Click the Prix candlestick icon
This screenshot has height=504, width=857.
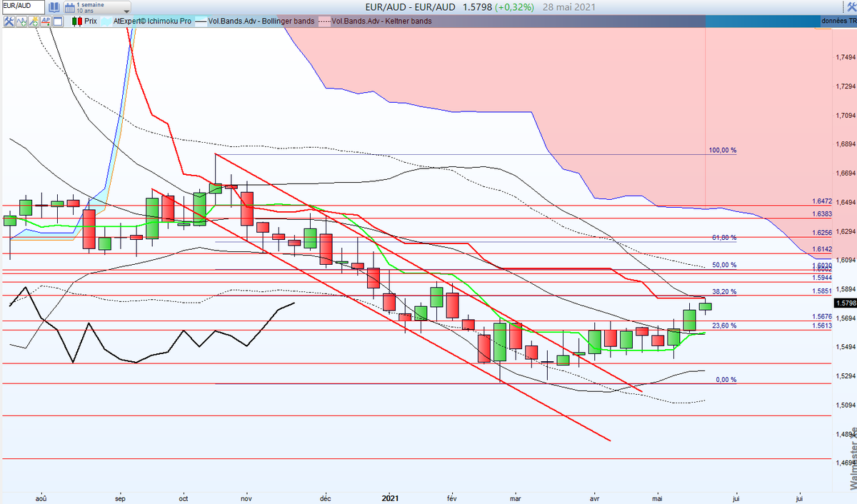(x=76, y=21)
